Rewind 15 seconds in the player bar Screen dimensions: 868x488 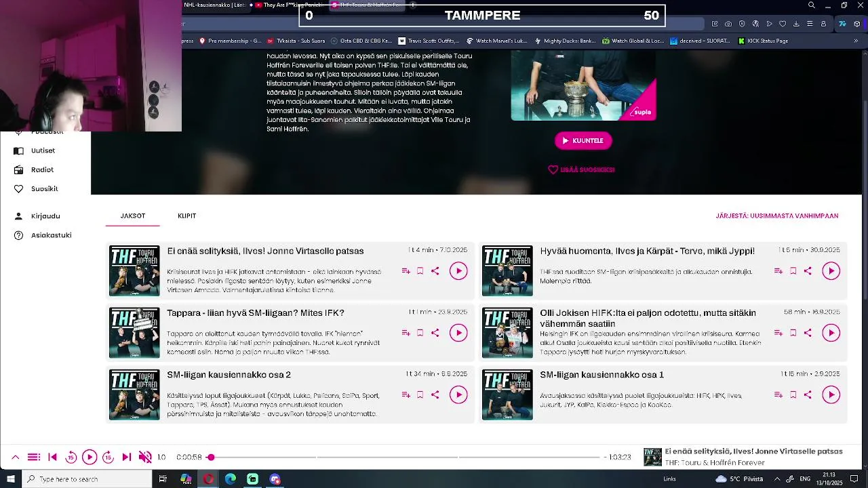[71, 457]
